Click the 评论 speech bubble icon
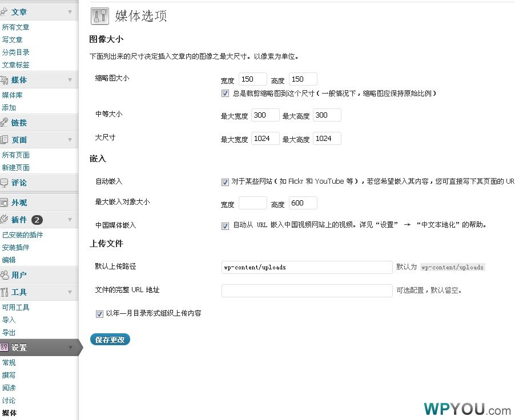 tap(4, 183)
